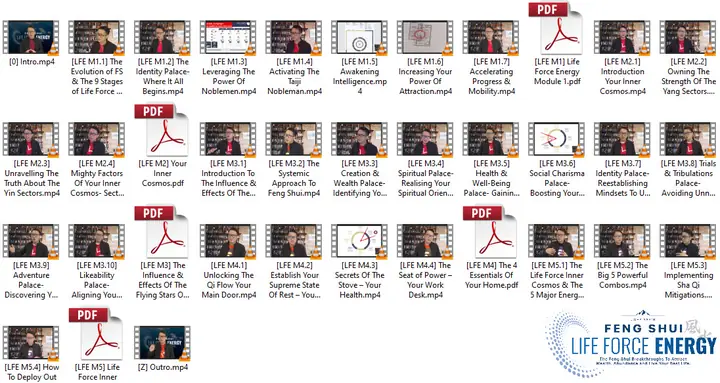
Task: Select the [LFE M3] Influence & Effects PDF icon
Action: [x=162, y=232]
